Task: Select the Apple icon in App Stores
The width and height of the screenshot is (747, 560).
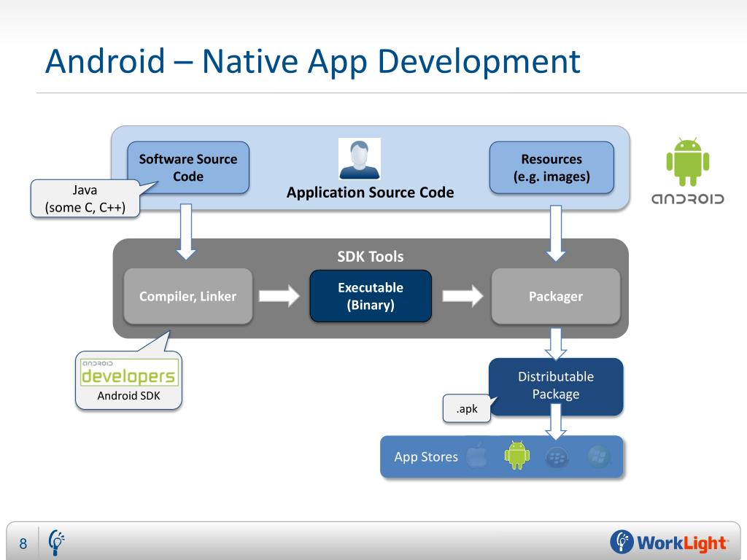Action: click(477, 455)
